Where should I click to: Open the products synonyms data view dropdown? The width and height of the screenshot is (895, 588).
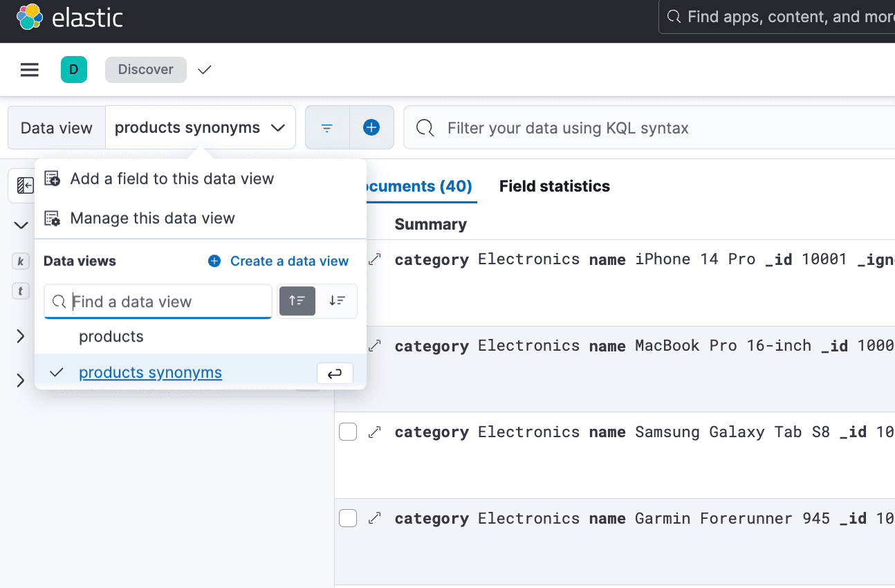tap(200, 128)
